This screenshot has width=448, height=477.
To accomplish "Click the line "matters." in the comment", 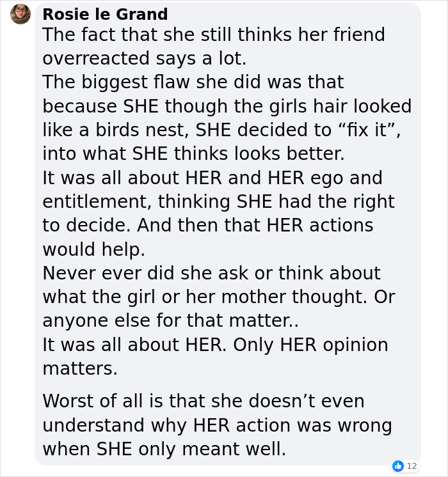I will point(80,368).
